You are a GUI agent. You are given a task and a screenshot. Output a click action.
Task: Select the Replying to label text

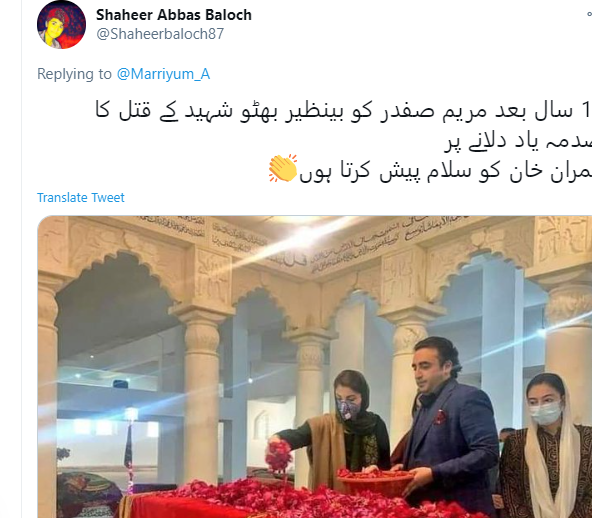pyautogui.click(x=74, y=74)
